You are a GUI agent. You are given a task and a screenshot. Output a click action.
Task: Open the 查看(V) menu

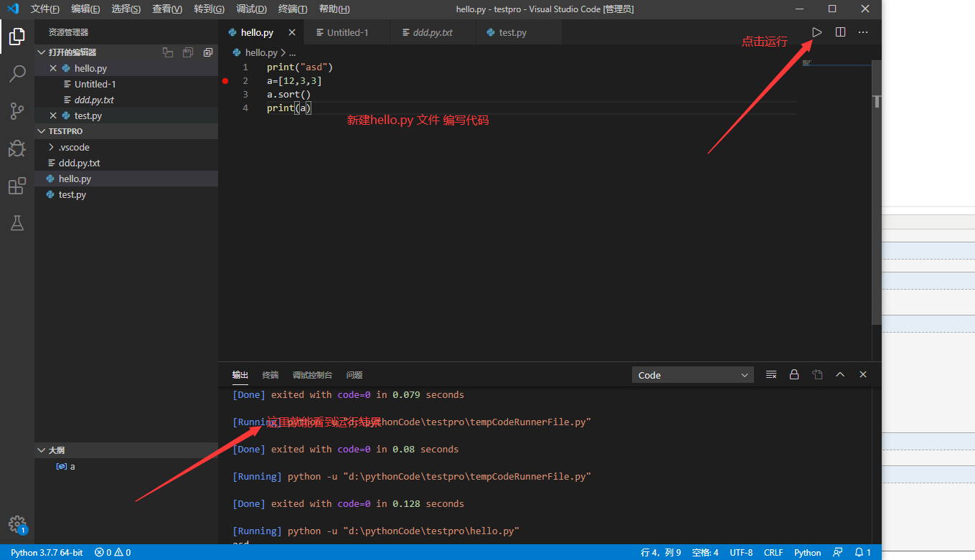[167, 9]
